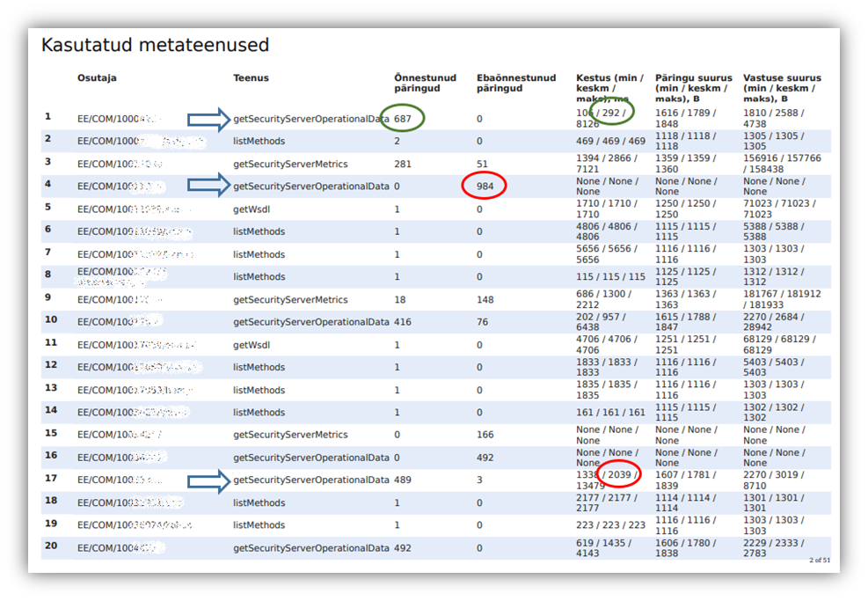Click listMethods service in row 2
Viewport: 868px width, 601px height.
point(259,141)
